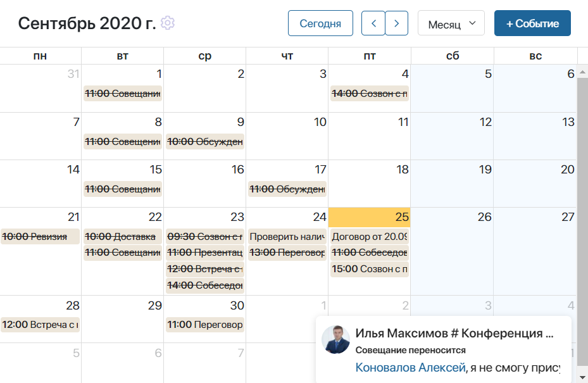Add new event with Событие button
Viewport: 588px width, 383px height.
[x=532, y=23]
